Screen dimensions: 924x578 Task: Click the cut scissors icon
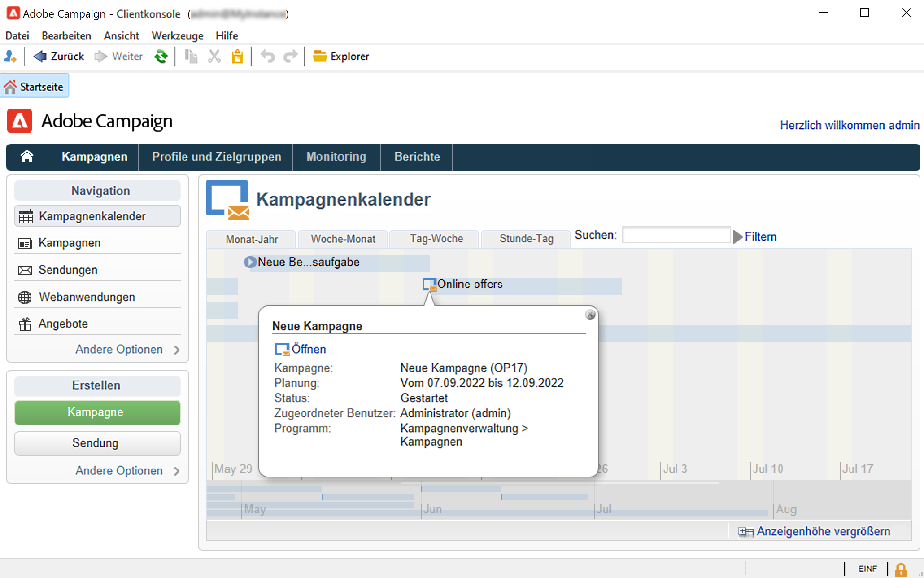click(214, 57)
